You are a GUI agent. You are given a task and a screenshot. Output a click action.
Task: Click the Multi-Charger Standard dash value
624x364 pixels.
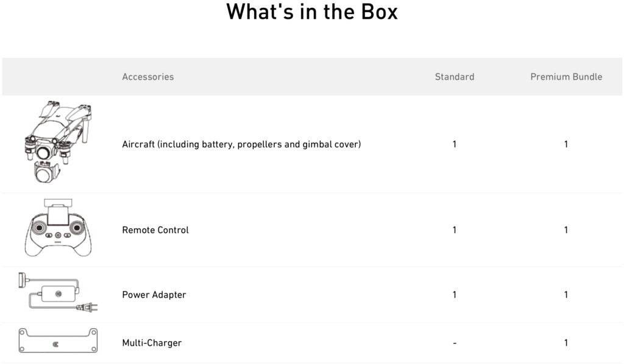pos(455,343)
